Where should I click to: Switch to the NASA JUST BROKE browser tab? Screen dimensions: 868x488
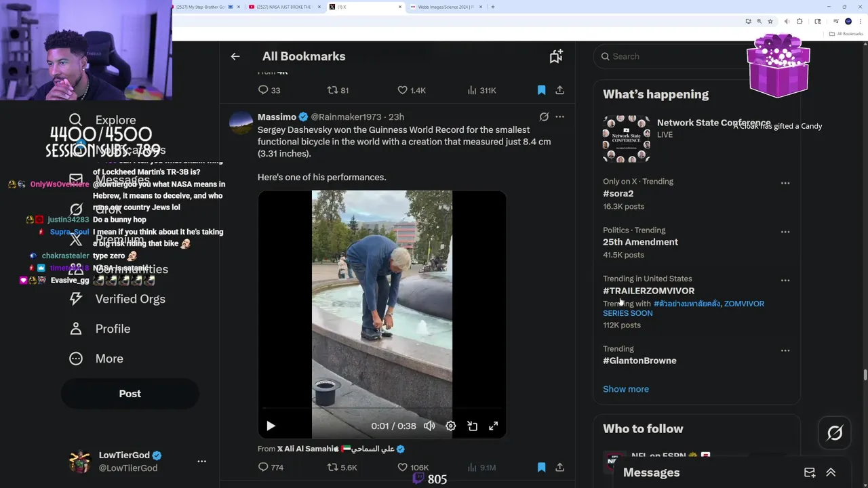point(284,7)
